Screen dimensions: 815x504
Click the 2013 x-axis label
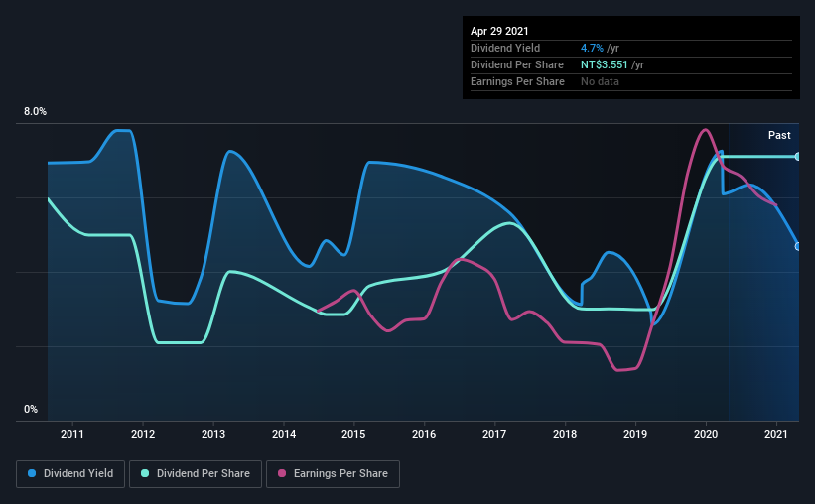click(213, 434)
